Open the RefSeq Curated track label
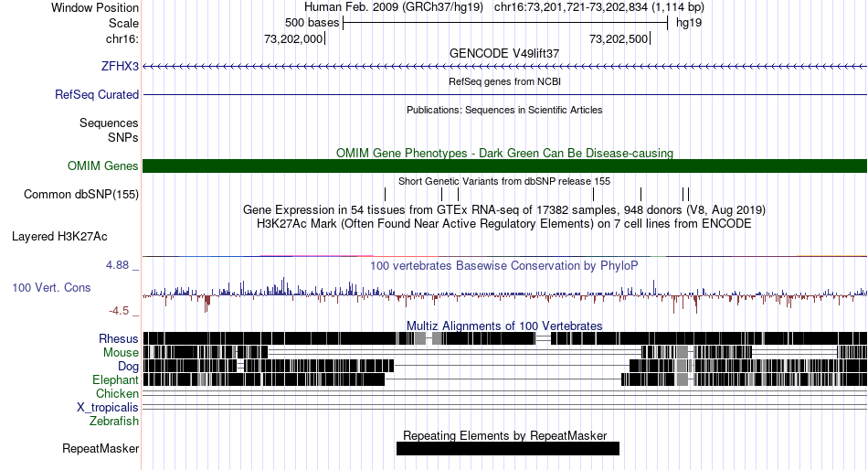868x470 pixels. (97, 95)
